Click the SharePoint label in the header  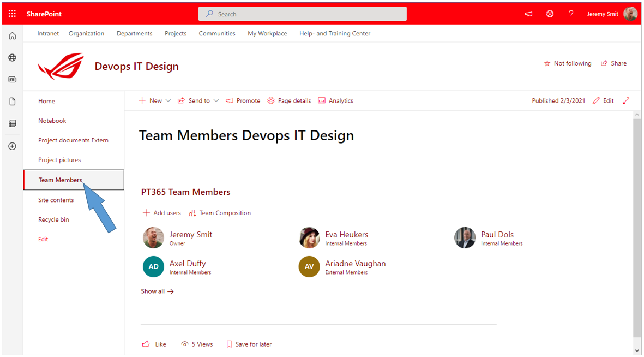(x=44, y=14)
